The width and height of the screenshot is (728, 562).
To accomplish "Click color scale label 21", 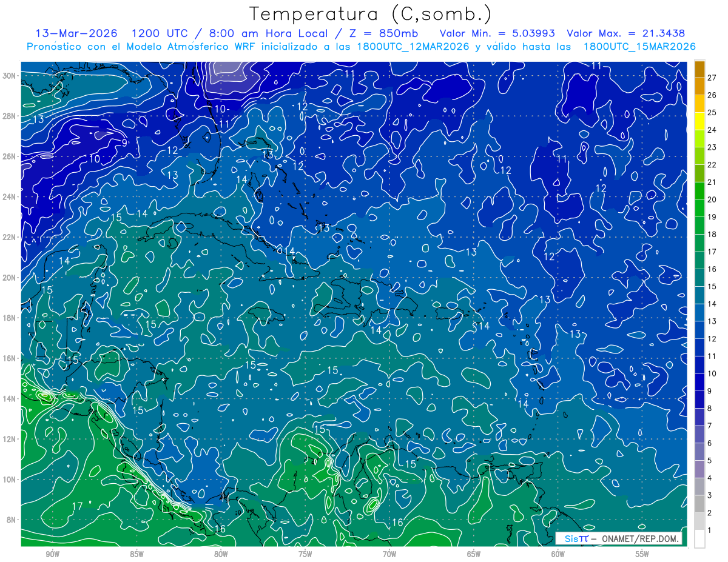I will [x=712, y=182].
